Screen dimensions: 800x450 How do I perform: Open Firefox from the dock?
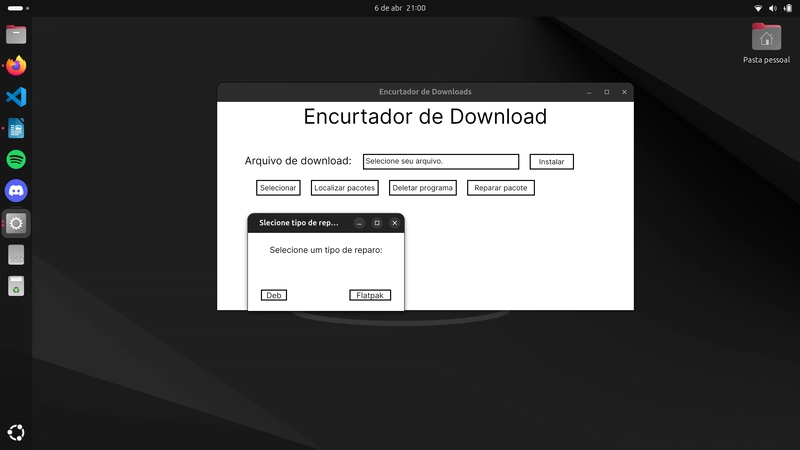coord(16,66)
